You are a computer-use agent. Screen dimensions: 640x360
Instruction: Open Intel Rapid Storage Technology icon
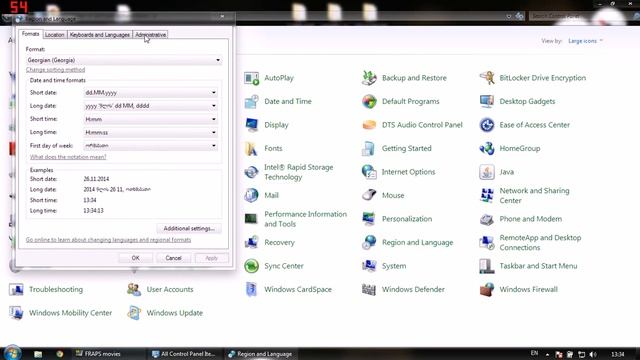251,172
